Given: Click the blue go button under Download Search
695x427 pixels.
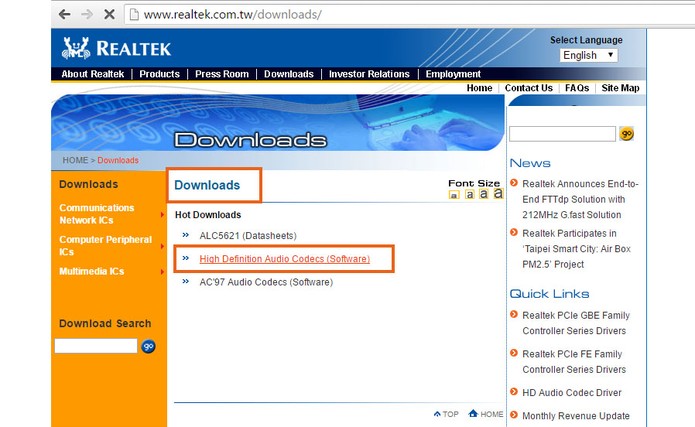Looking at the screenshot, I should 148,346.
